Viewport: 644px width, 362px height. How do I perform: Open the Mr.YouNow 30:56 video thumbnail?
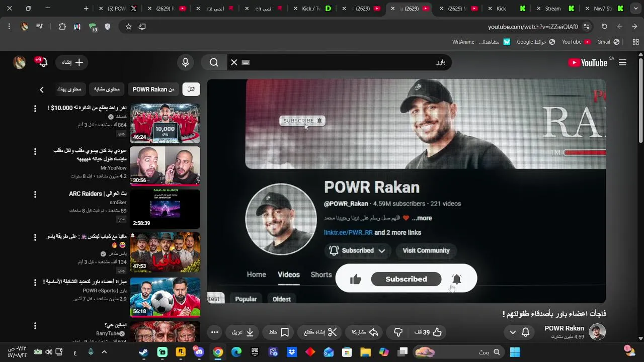point(165,166)
